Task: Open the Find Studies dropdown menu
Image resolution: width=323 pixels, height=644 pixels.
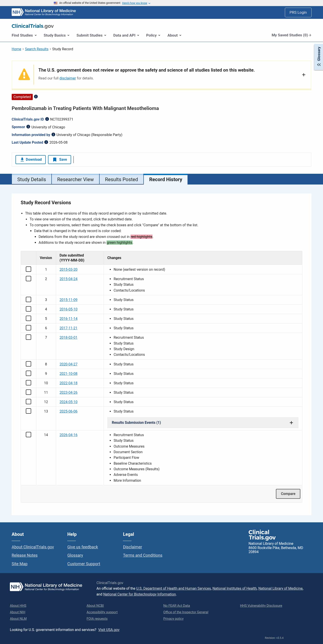Action: (24, 35)
